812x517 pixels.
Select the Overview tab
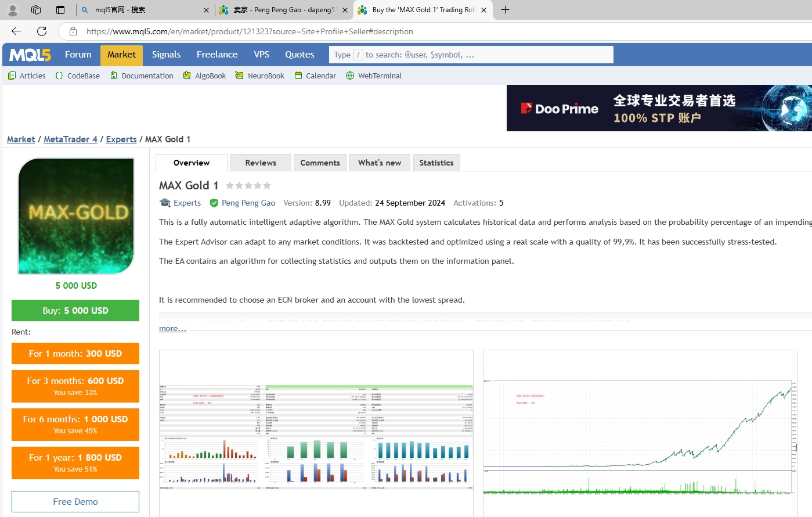pyautogui.click(x=192, y=163)
